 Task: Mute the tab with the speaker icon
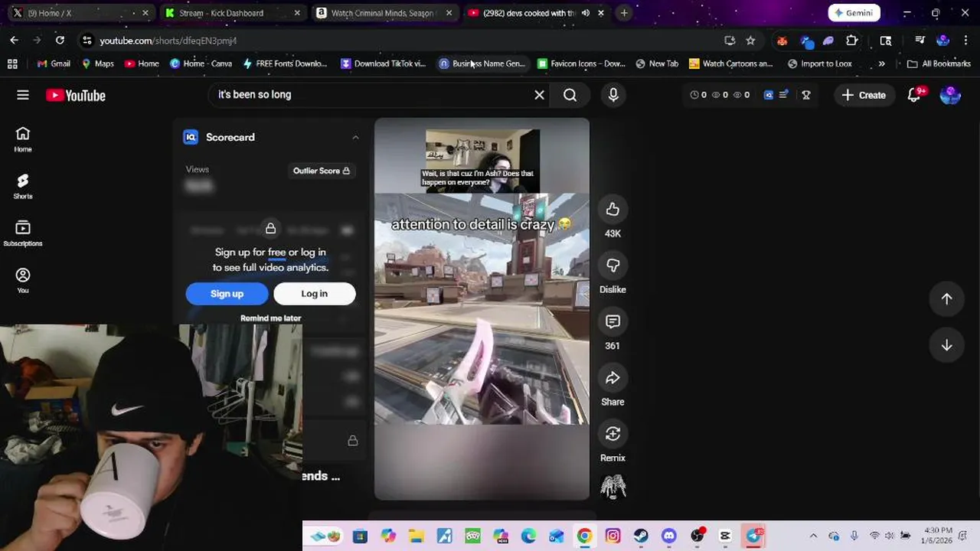(x=586, y=13)
